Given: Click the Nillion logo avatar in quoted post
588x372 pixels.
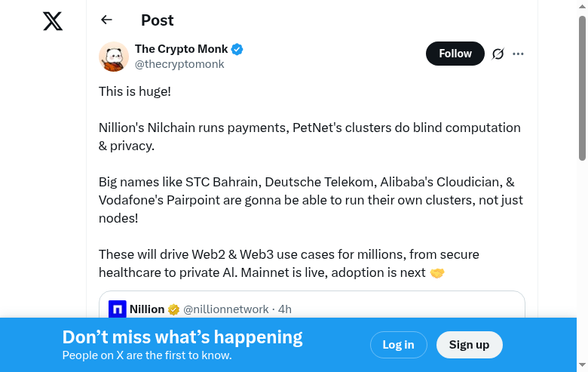Looking at the screenshot, I should pyautogui.click(x=118, y=309).
